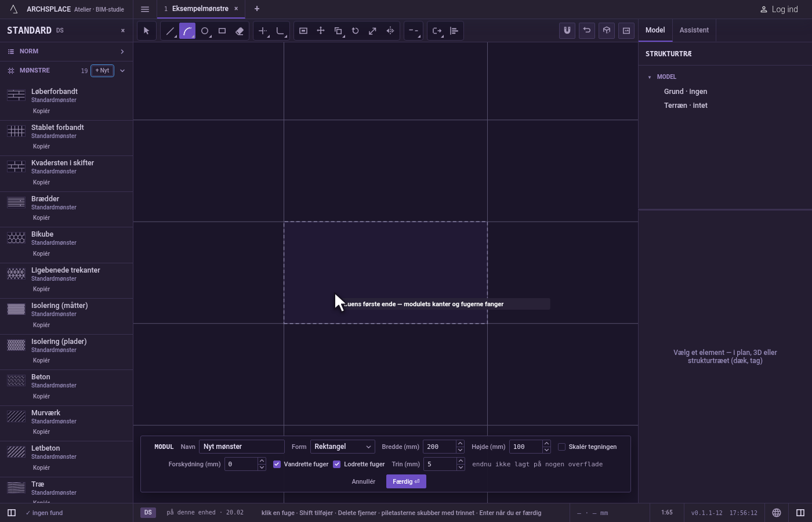Click +Nyt to create pattern
The height and width of the screenshot is (522, 812).
tap(102, 71)
